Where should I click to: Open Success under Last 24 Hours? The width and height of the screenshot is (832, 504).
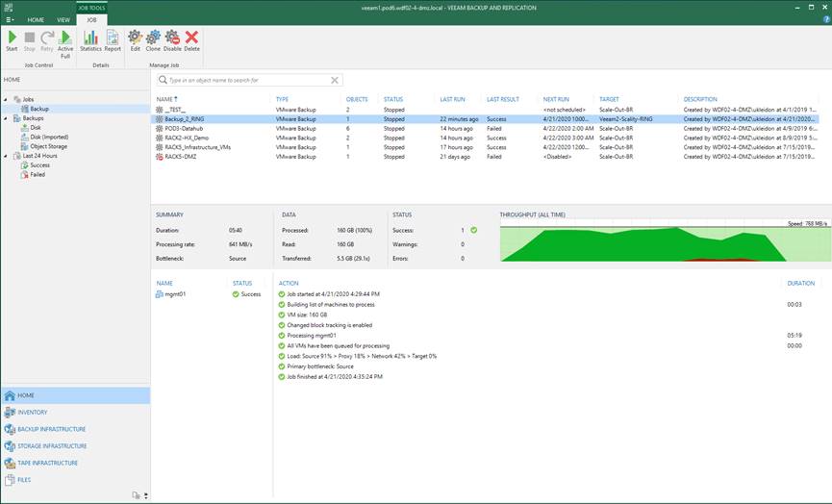click(39, 165)
